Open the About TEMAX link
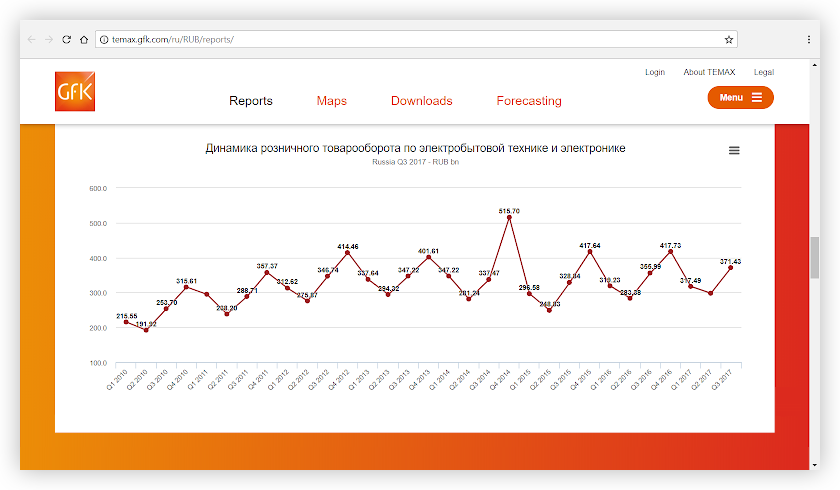The image size is (840, 490). 709,72
